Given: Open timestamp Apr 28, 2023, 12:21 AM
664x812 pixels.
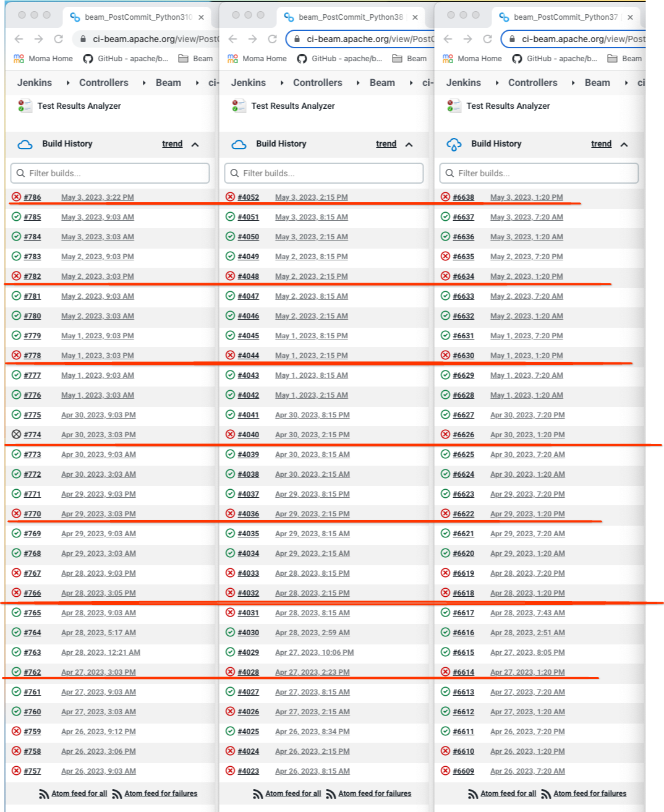Looking at the screenshot, I should (101, 652).
